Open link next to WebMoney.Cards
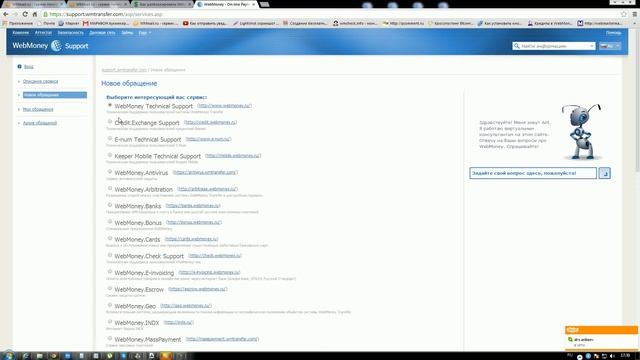This screenshot has height=360, width=640. 191,239
